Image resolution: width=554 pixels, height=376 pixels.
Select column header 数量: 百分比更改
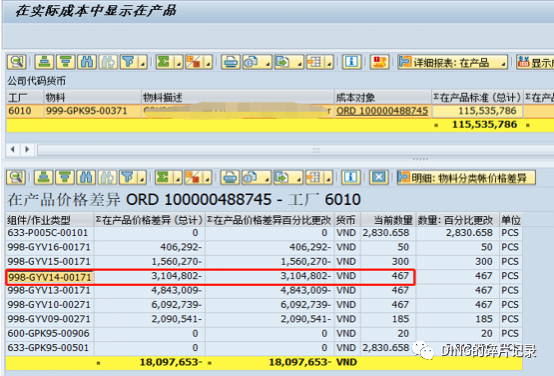(458, 220)
